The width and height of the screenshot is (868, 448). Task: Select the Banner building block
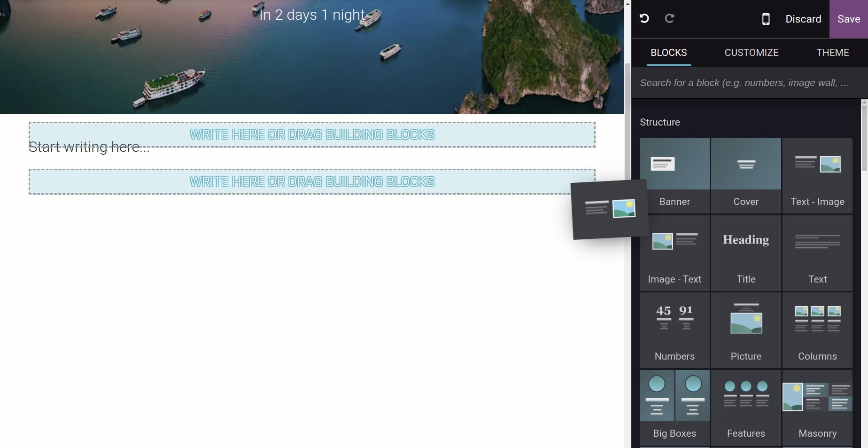point(674,176)
